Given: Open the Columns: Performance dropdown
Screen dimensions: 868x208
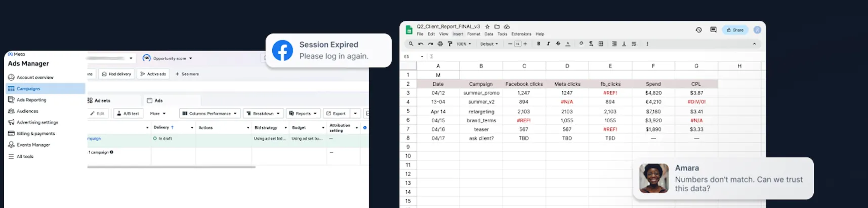Looking at the screenshot, I should [210, 114].
